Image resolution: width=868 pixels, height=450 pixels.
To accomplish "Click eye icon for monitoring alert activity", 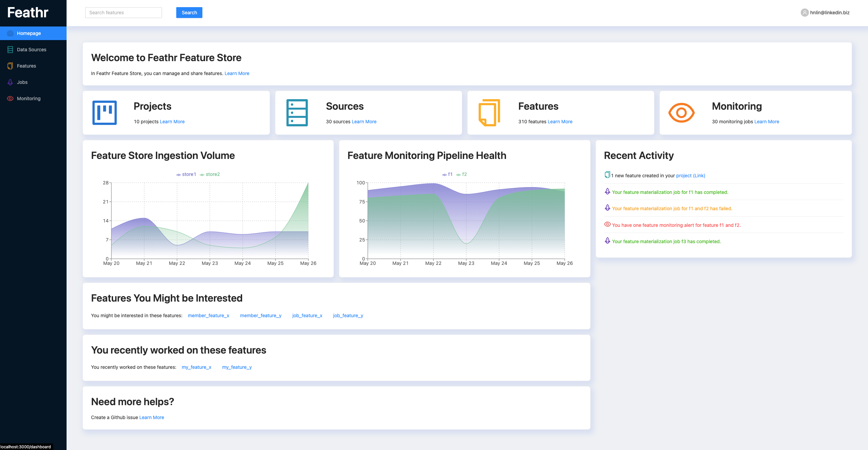I will 608,224.
